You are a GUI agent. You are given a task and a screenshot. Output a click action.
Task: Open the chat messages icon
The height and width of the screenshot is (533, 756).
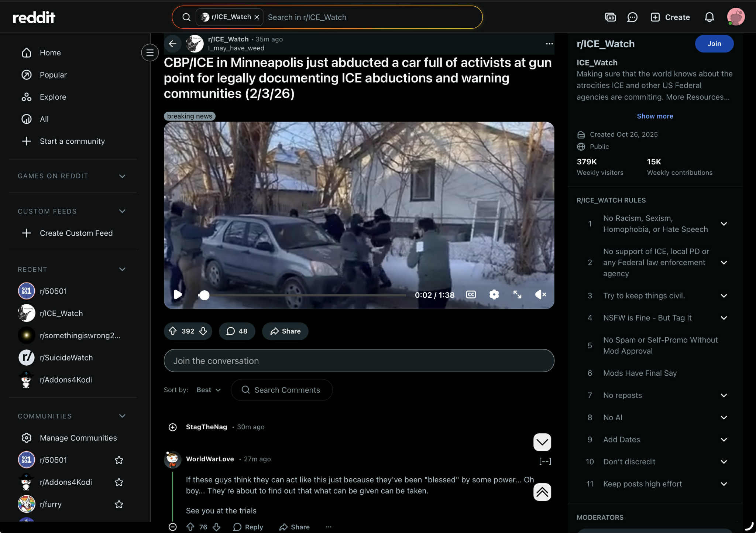[632, 17]
